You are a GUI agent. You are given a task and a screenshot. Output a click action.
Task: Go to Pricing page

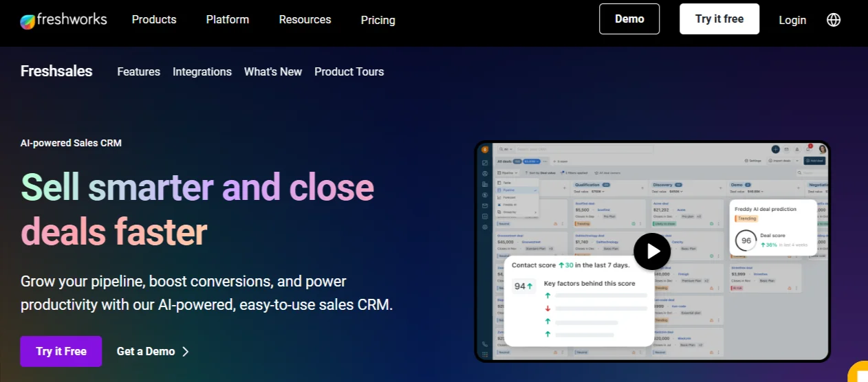(x=378, y=20)
